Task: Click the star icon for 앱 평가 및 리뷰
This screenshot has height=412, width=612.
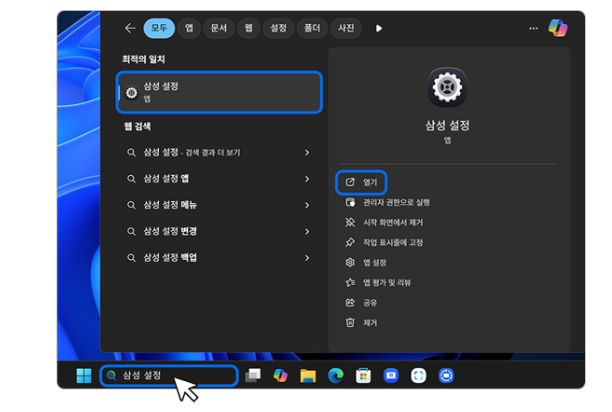Action: pos(350,282)
